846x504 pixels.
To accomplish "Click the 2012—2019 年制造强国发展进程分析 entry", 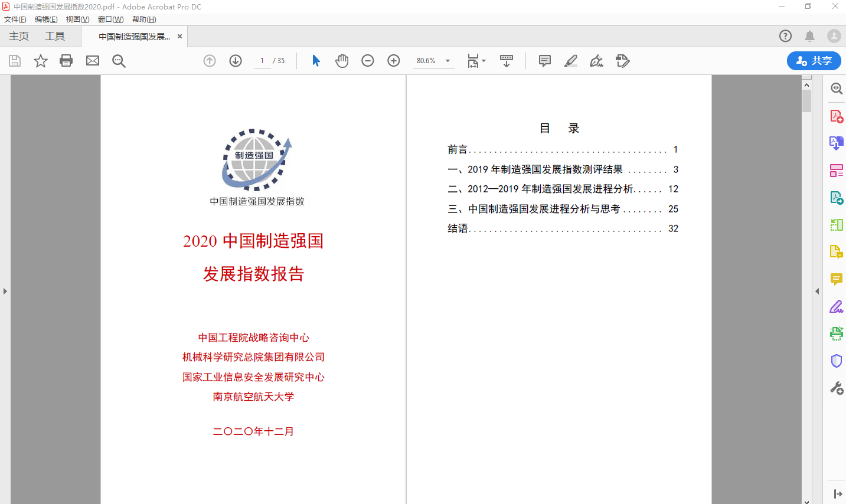I will tap(563, 189).
